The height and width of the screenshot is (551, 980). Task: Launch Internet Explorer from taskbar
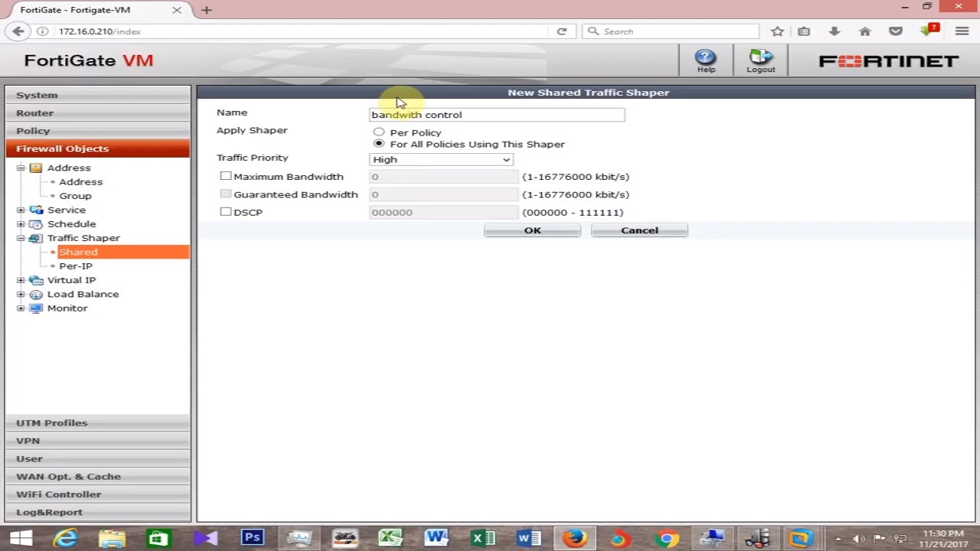click(66, 538)
